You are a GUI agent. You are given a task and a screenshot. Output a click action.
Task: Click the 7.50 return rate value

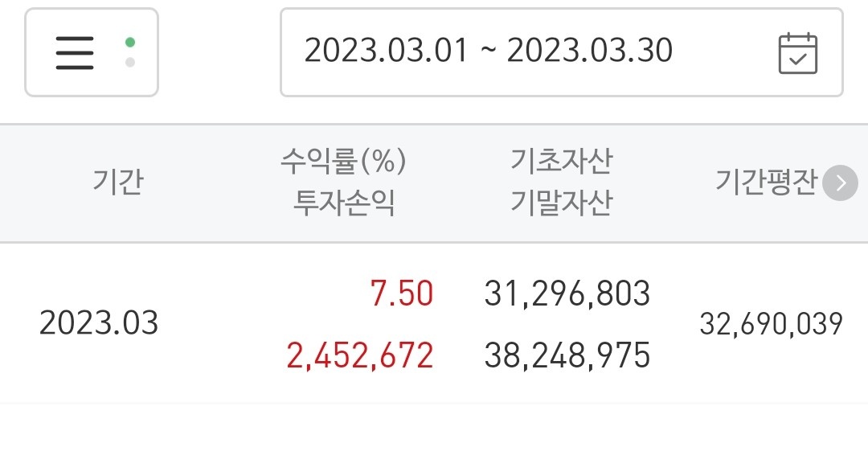click(x=402, y=293)
